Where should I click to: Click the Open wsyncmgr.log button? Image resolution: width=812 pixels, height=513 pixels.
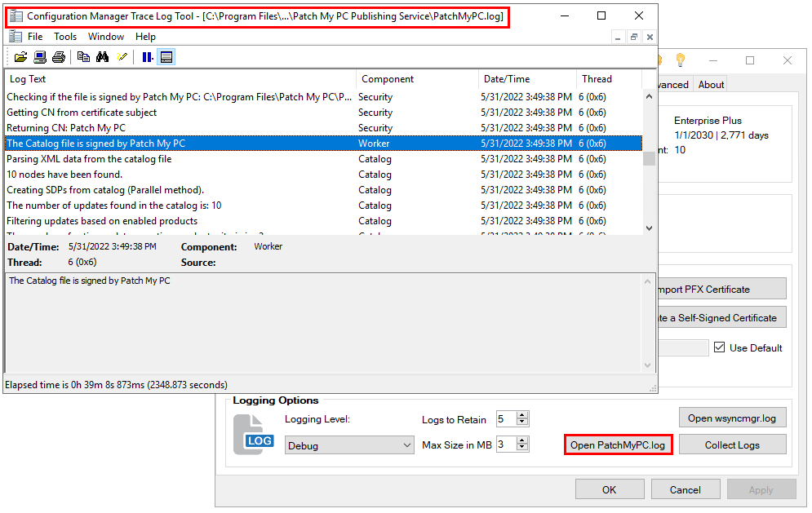(x=732, y=418)
